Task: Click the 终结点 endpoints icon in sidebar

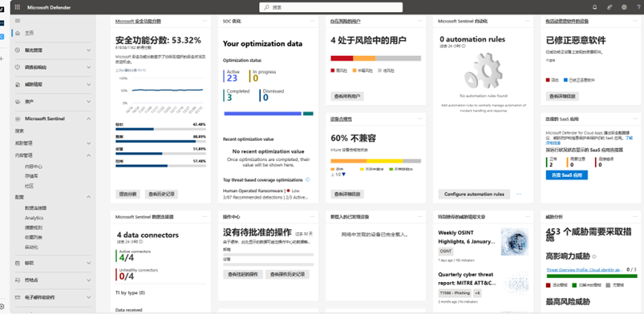Action: 18,280
